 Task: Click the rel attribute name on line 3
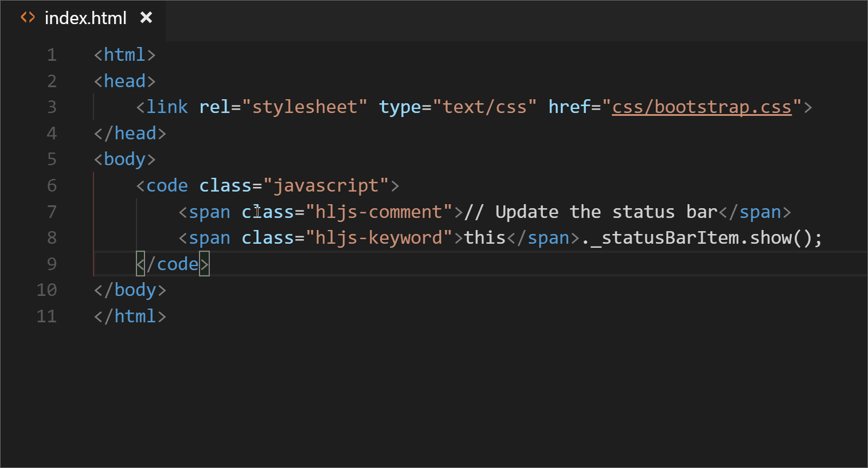coord(215,107)
